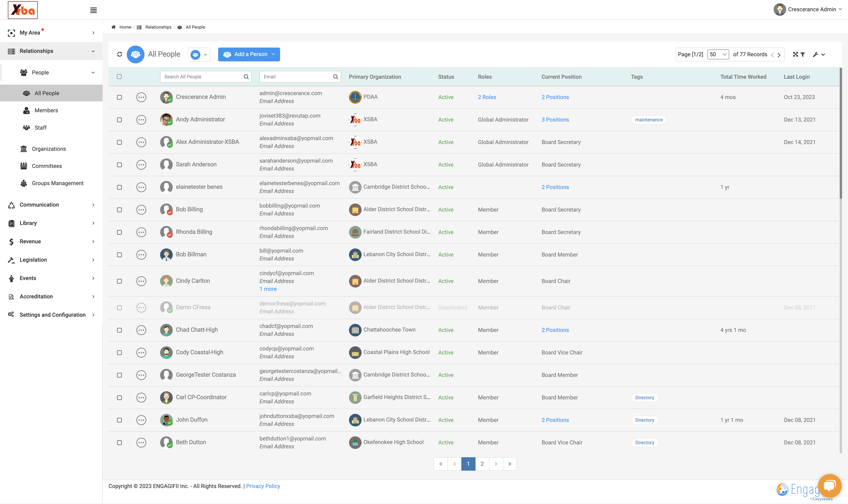Open Staff in the sidebar
Screen dimensions: 848x504
pos(40,128)
